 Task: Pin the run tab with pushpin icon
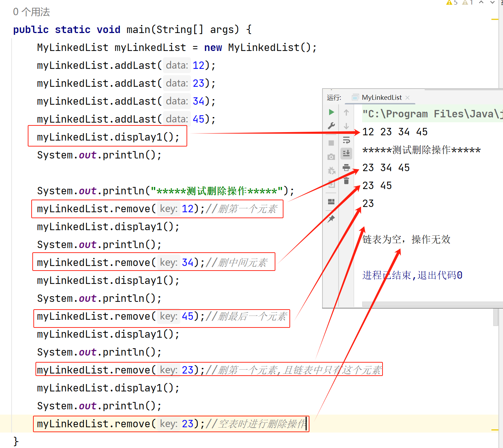[x=331, y=219]
